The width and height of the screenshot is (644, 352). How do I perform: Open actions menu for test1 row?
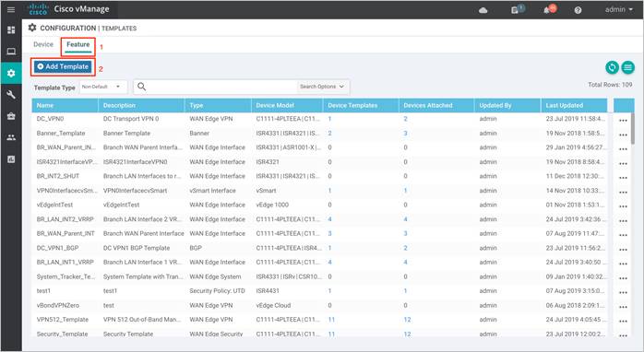pyautogui.click(x=623, y=292)
